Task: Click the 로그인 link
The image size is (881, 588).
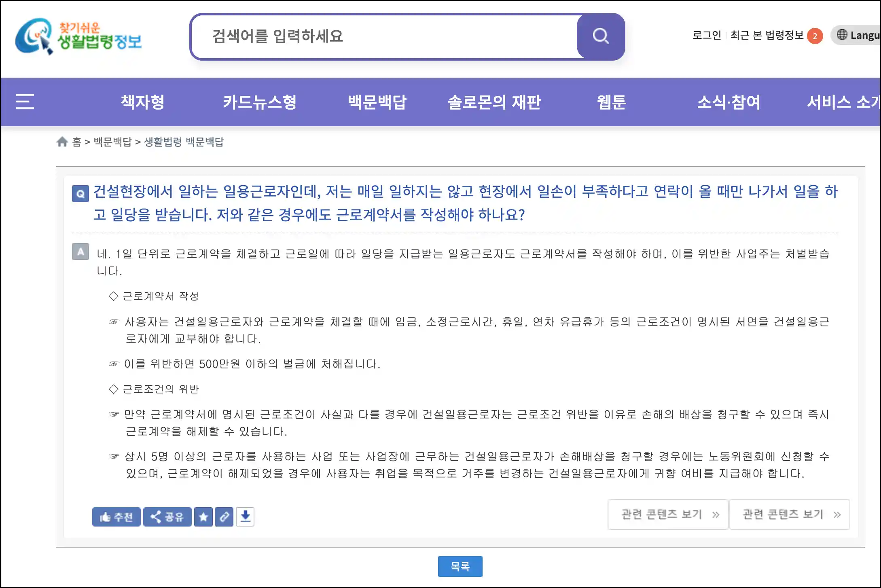Action: click(x=707, y=35)
